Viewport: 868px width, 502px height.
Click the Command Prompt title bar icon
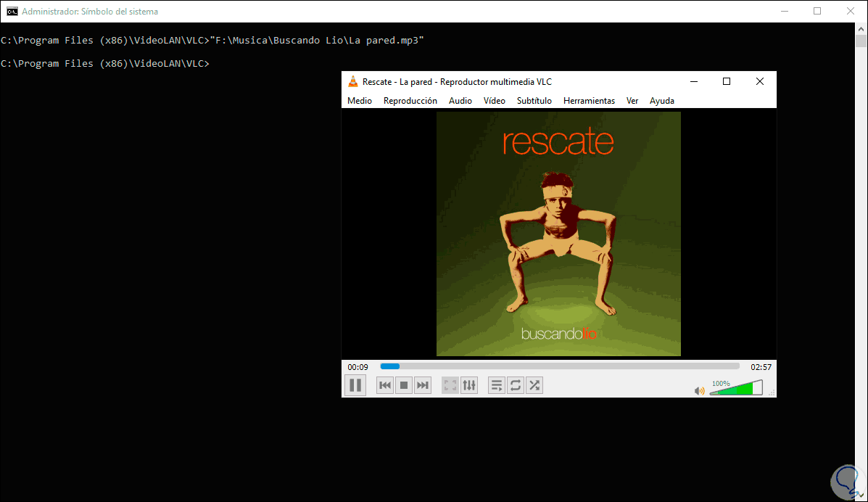(x=12, y=11)
